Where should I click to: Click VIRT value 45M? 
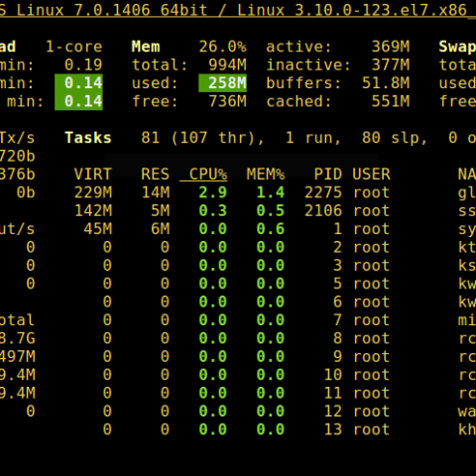pyautogui.click(x=98, y=229)
